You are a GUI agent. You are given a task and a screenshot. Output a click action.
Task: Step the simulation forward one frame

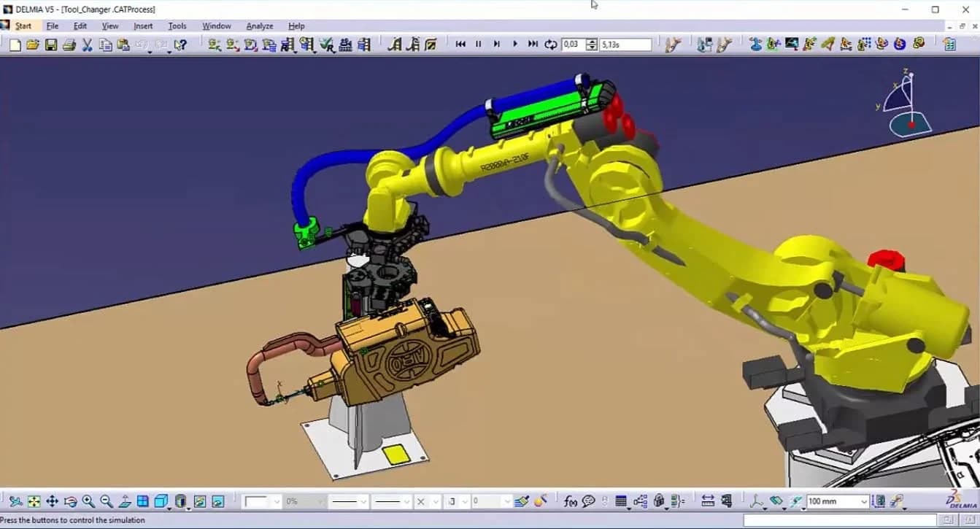(497, 45)
